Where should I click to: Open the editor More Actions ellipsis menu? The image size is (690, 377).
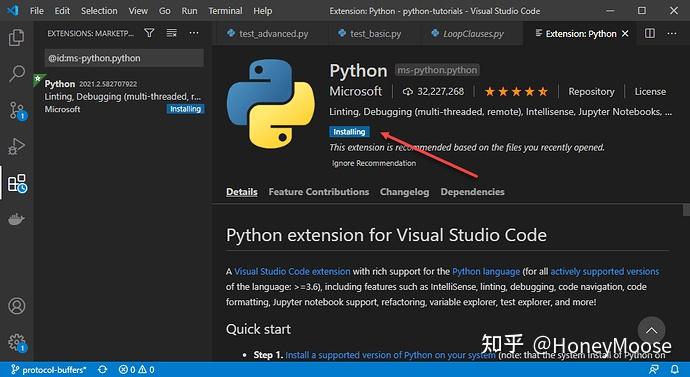(672, 33)
